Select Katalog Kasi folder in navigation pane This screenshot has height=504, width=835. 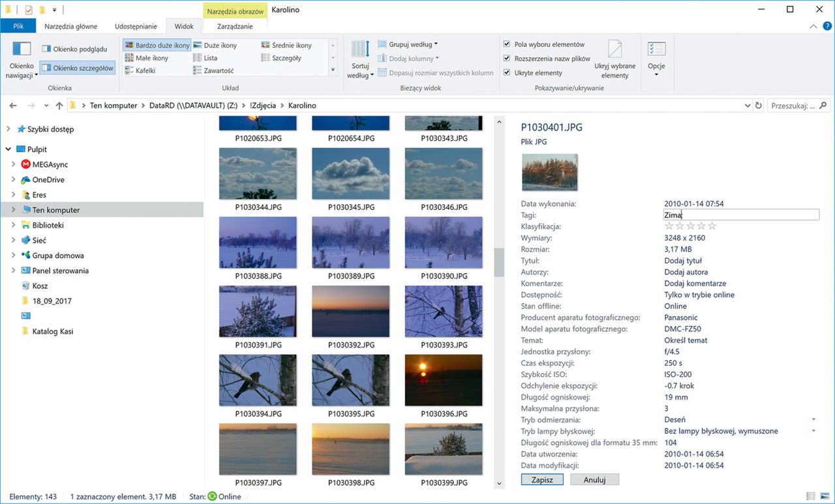pos(52,331)
